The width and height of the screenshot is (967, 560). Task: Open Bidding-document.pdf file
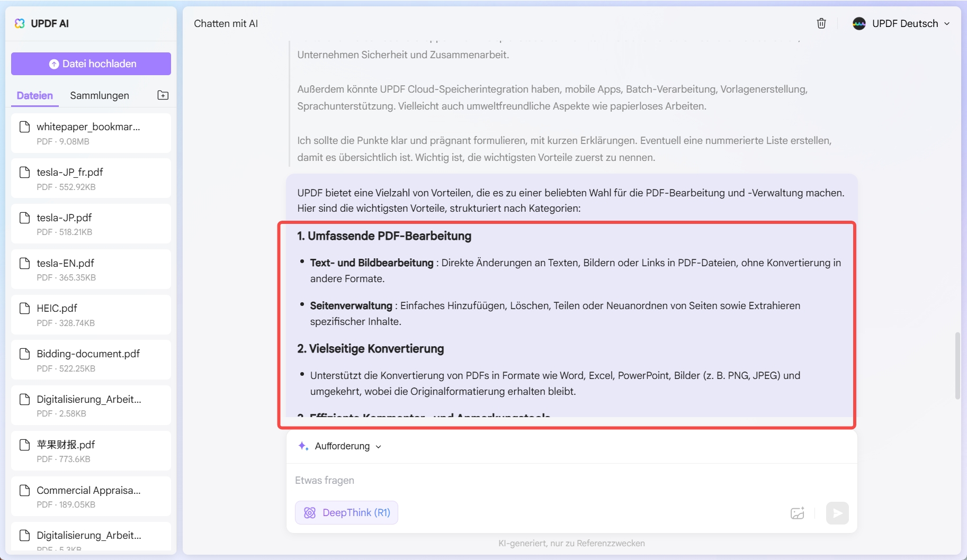click(x=91, y=360)
